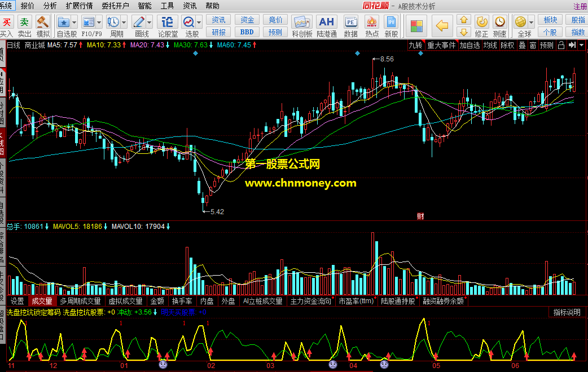Switch to the 多周期成交量 tab
Screen dimensions: 588x372
[x=80, y=301]
